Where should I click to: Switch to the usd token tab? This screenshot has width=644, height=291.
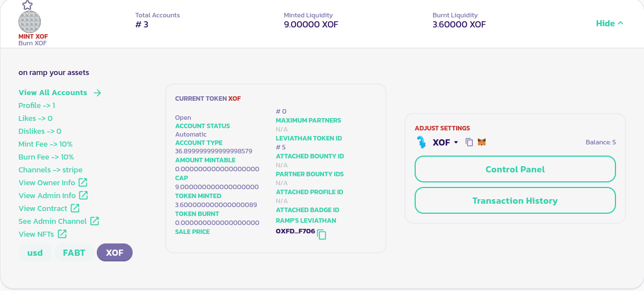click(35, 253)
